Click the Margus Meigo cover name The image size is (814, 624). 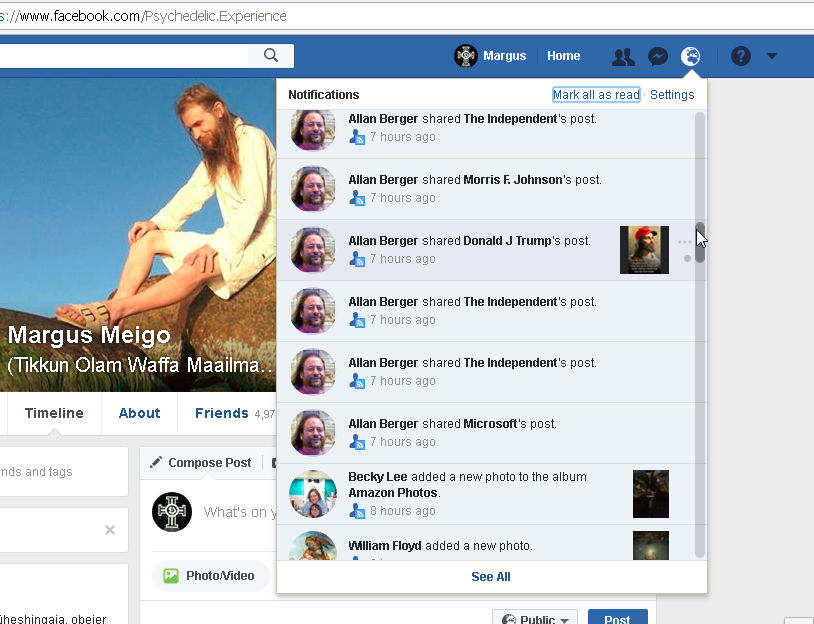89,335
